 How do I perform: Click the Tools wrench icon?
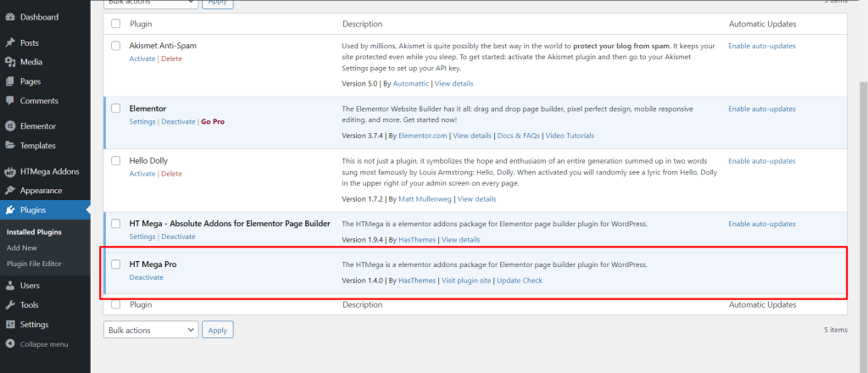tap(10, 305)
